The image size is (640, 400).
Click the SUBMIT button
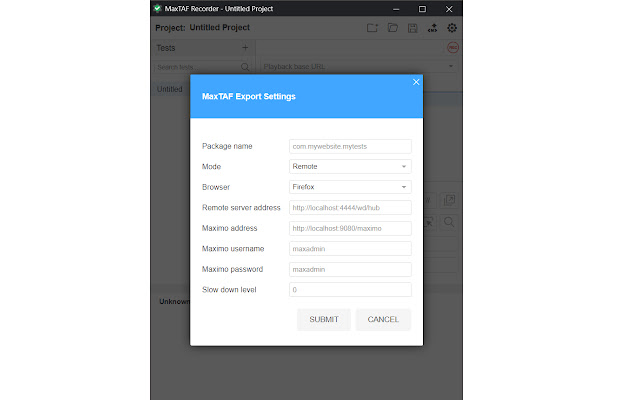point(324,319)
